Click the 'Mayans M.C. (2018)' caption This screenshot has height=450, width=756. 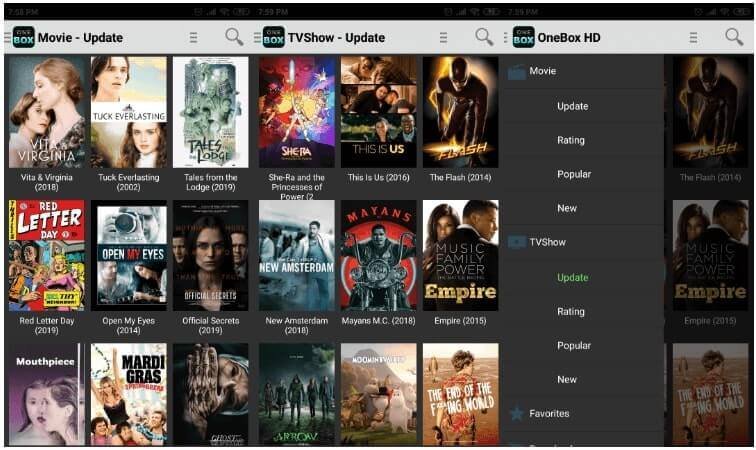[x=378, y=321]
